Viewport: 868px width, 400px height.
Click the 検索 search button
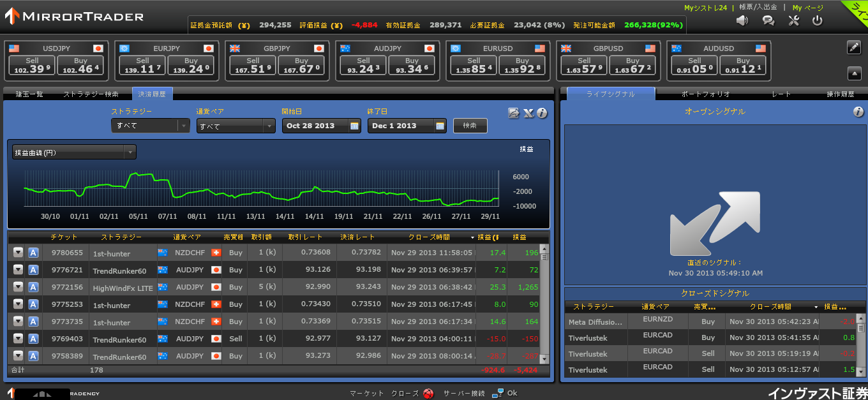point(470,126)
